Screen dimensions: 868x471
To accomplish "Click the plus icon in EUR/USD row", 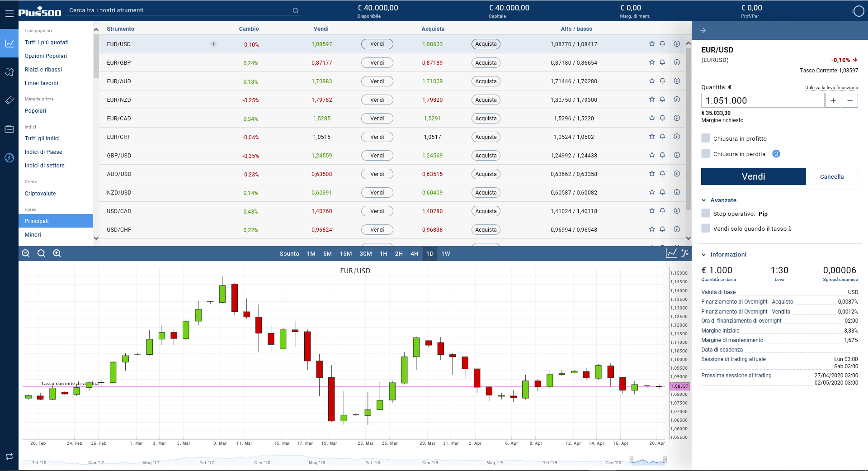I will pos(213,44).
